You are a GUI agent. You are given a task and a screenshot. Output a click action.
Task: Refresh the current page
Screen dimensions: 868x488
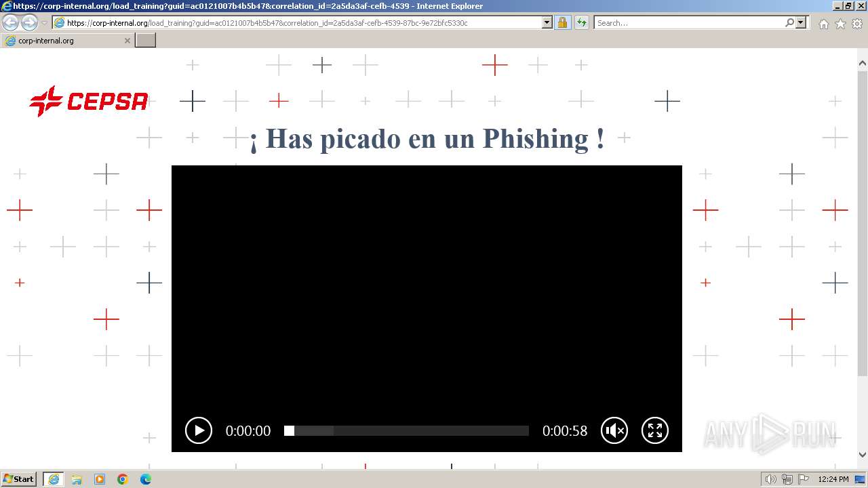point(581,23)
